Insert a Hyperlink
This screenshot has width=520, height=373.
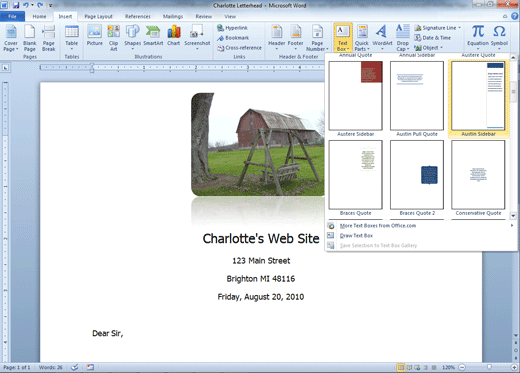tap(232, 28)
